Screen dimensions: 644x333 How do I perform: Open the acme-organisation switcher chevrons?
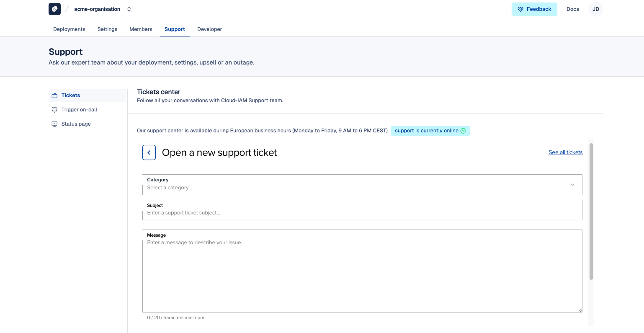pos(129,9)
